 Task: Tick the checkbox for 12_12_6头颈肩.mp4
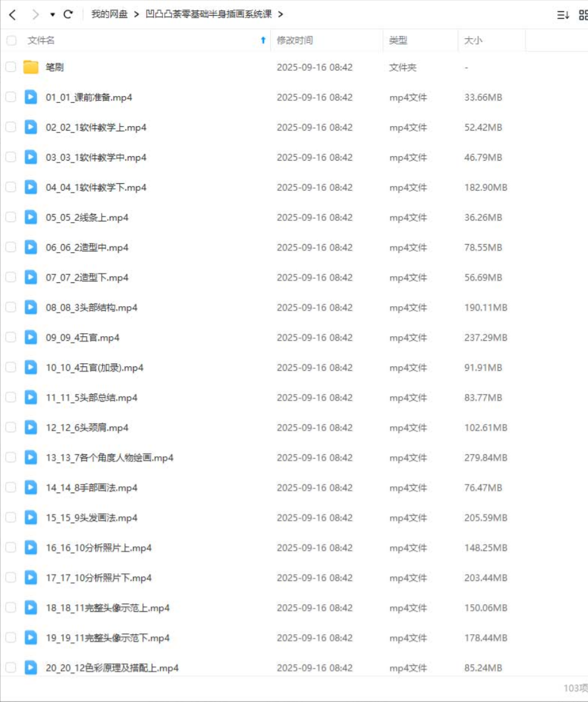[x=11, y=427]
